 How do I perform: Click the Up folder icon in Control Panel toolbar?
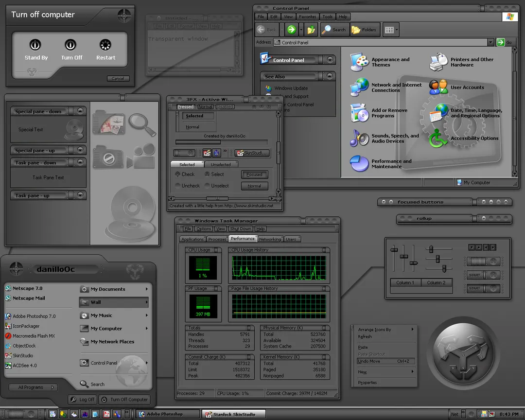tap(312, 30)
